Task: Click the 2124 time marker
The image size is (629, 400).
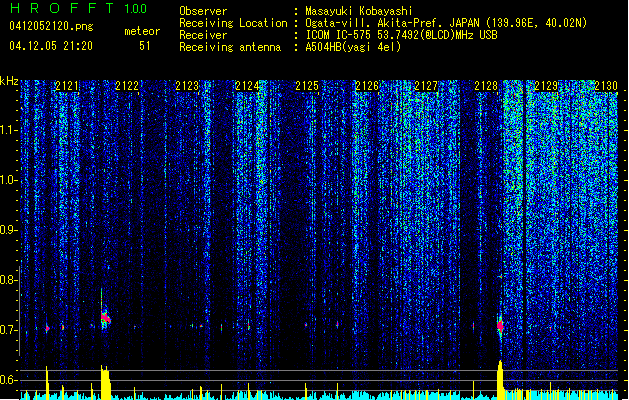Action: (x=247, y=86)
